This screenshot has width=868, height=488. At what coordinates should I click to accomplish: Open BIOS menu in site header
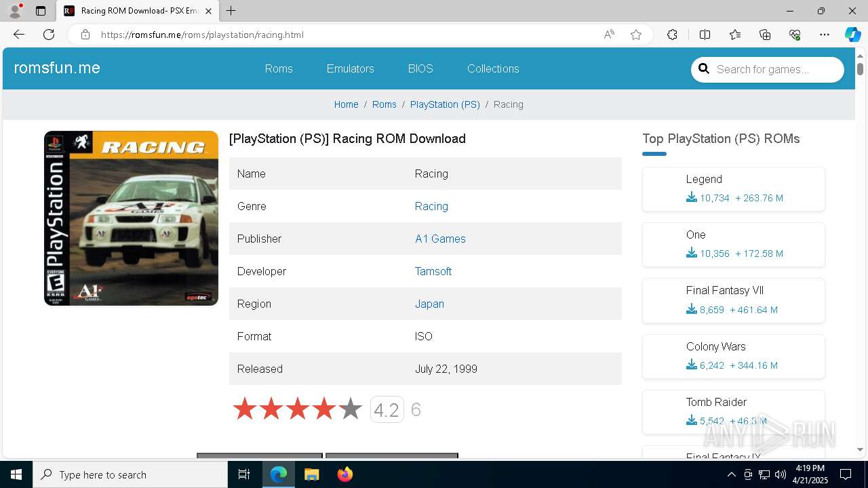[420, 68]
